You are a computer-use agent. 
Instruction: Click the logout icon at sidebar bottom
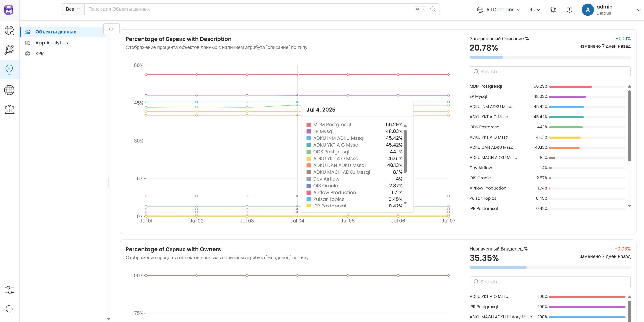pyautogui.click(x=10, y=309)
